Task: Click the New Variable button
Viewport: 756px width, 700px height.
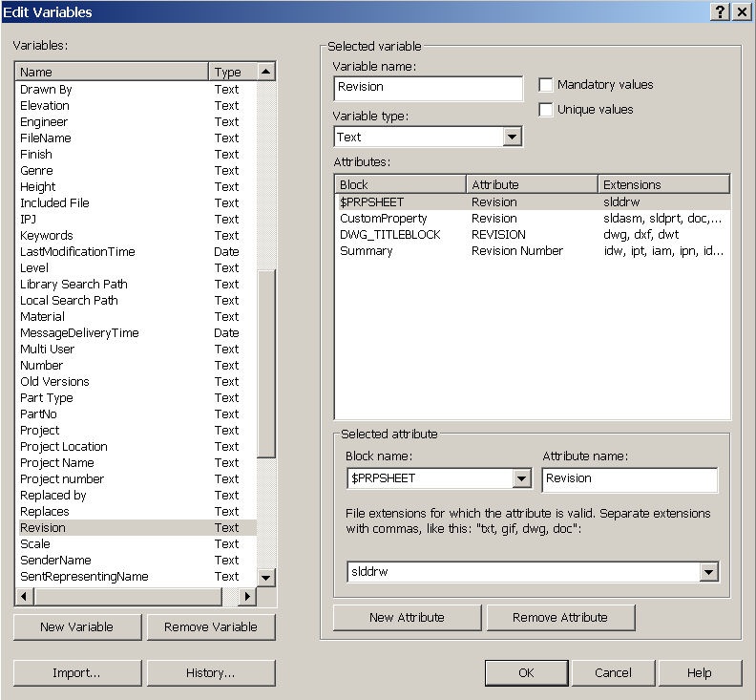Action: [77, 626]
